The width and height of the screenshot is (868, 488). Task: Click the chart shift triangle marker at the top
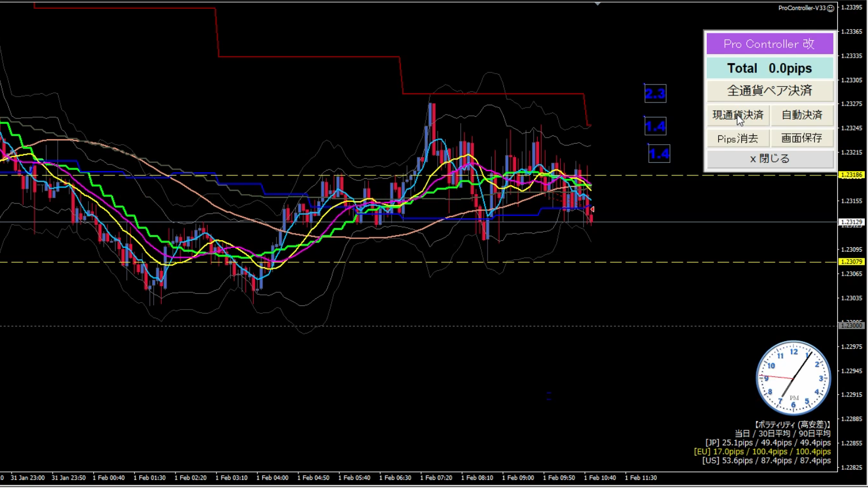point(598,3)
